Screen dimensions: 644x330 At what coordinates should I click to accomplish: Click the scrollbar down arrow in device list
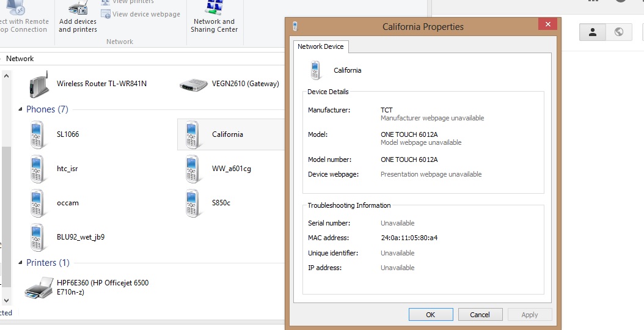point(7,300)
